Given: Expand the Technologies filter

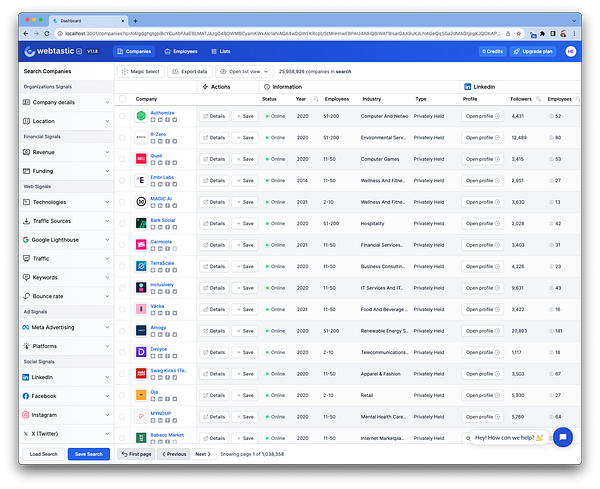Looking at the screenshot, I should 66,202.
